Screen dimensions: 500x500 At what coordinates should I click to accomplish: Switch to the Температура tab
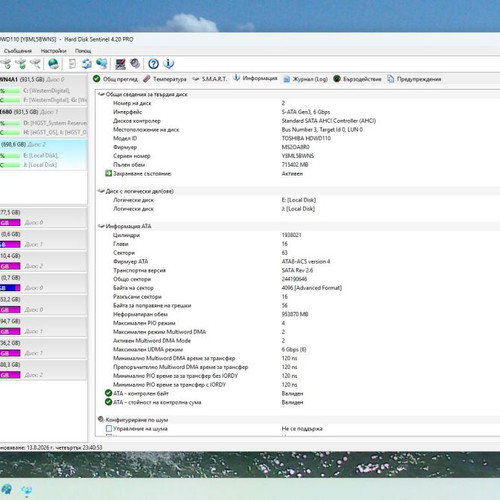coord(165,79)
